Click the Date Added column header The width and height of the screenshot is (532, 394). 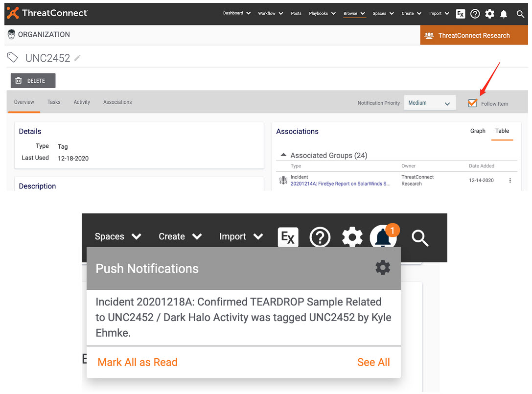coord(482,166)
